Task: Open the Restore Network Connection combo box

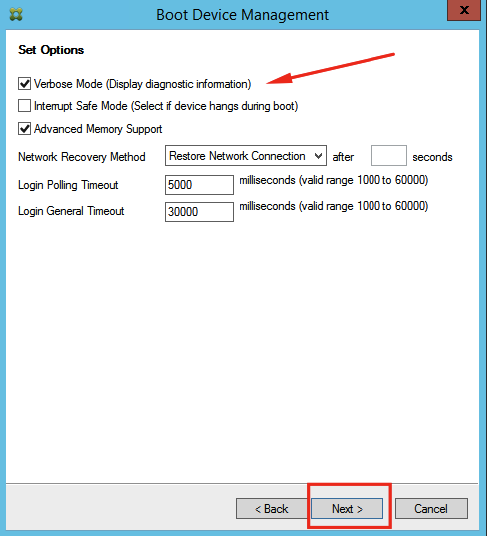Action: click(246, 156)
